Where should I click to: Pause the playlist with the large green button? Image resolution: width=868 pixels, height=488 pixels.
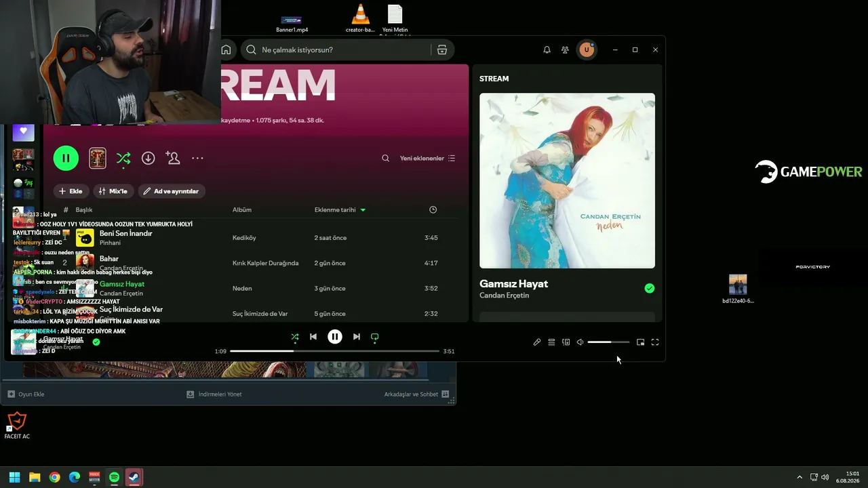pos(66,158)
